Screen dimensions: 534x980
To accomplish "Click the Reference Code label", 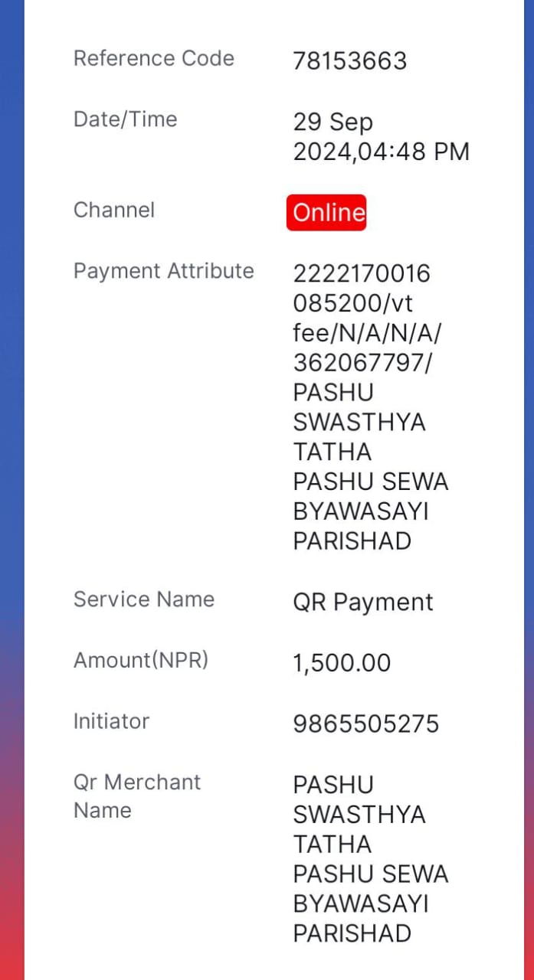I will pyautogui.click(x=153, y=58).
